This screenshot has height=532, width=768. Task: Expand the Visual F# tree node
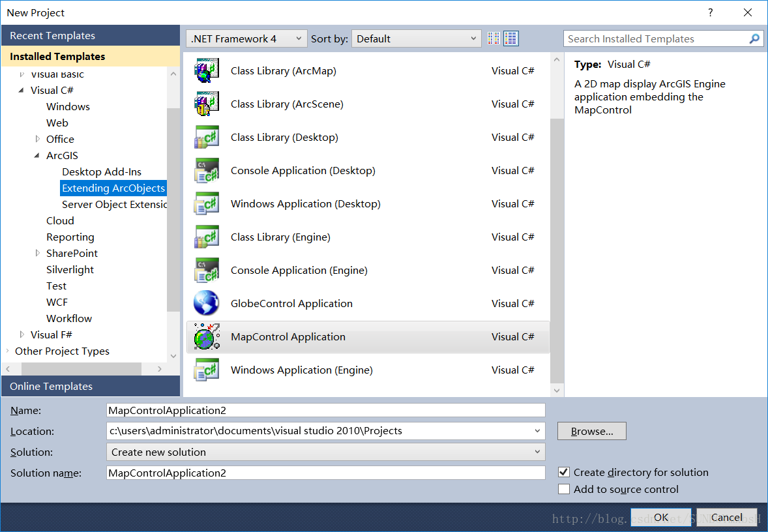(22, 334)
